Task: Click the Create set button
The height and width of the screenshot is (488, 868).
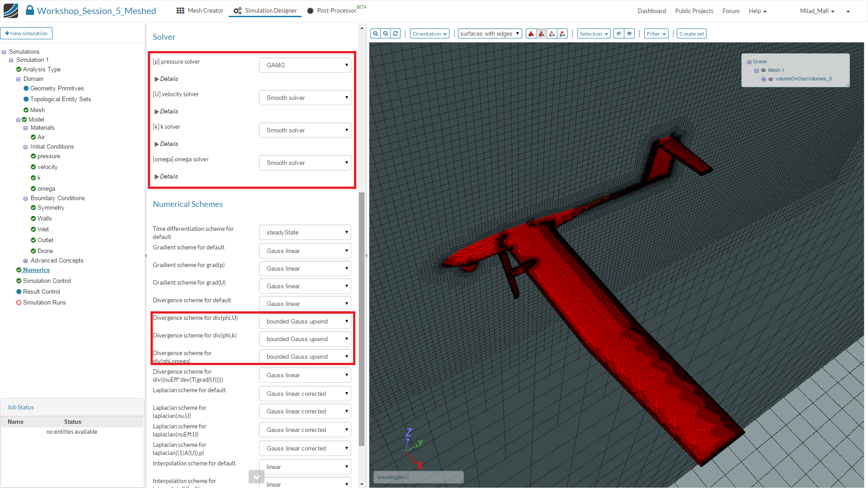Action: [x=691, y=34]
